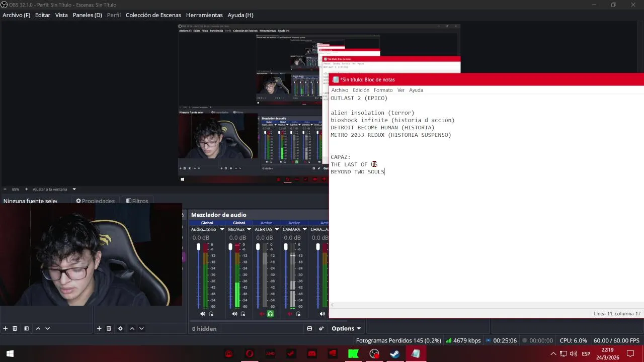Mute the Mic/Aux mixer channel
Viewport: 644px width, 362px height.
click(234, 314)
